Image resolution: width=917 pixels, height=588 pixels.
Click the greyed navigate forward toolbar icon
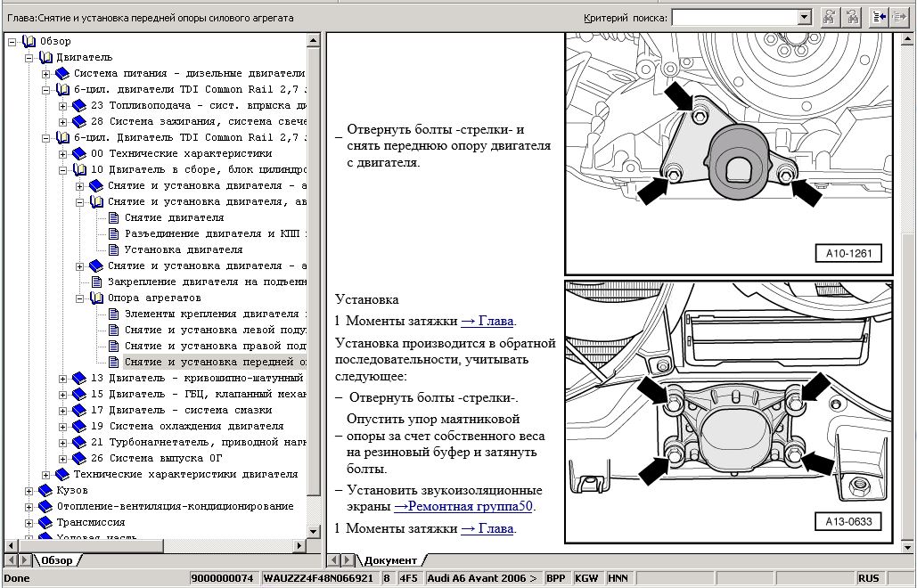coord(898,18)
